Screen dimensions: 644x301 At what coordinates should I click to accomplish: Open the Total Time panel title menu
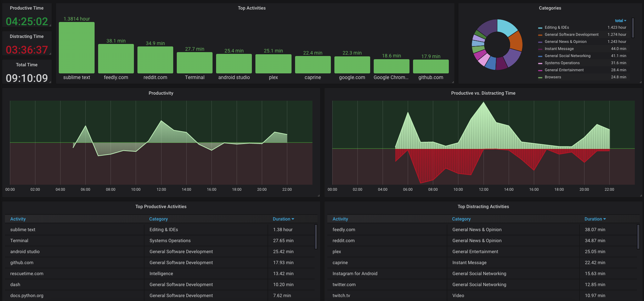27,65
